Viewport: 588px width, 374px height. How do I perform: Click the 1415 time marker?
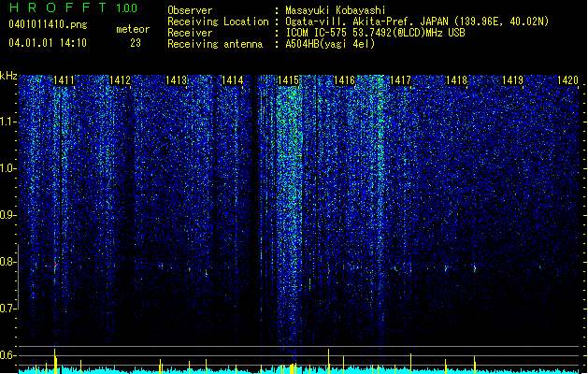[x=288, y=79]
